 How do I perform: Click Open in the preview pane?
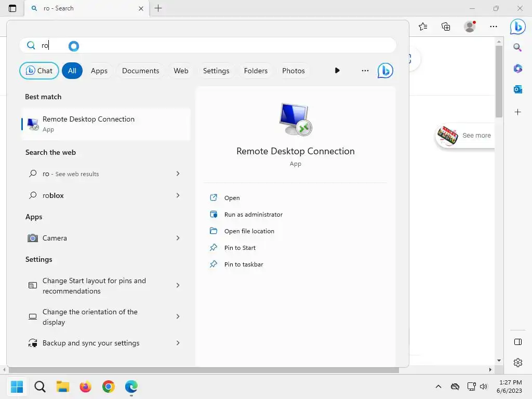(x=232, y=198)
